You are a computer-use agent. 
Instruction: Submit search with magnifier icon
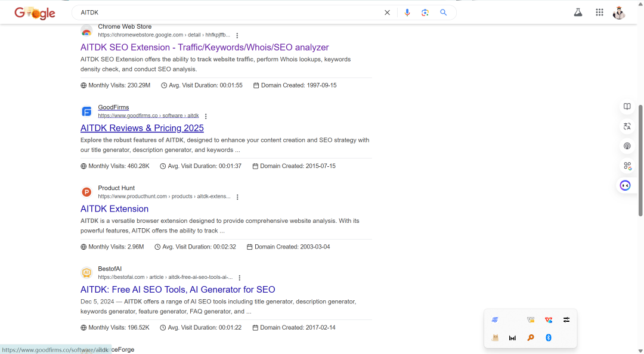coord(443,13)
